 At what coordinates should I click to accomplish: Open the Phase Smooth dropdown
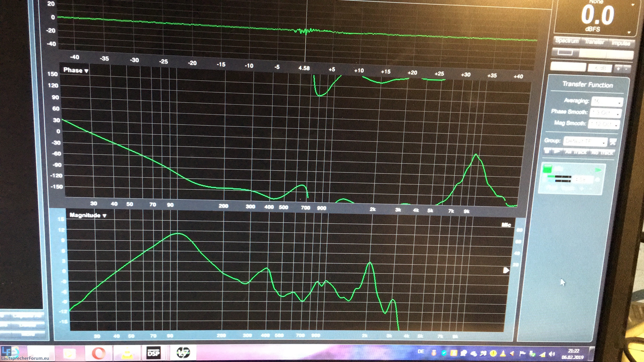(x=606, y=113)
